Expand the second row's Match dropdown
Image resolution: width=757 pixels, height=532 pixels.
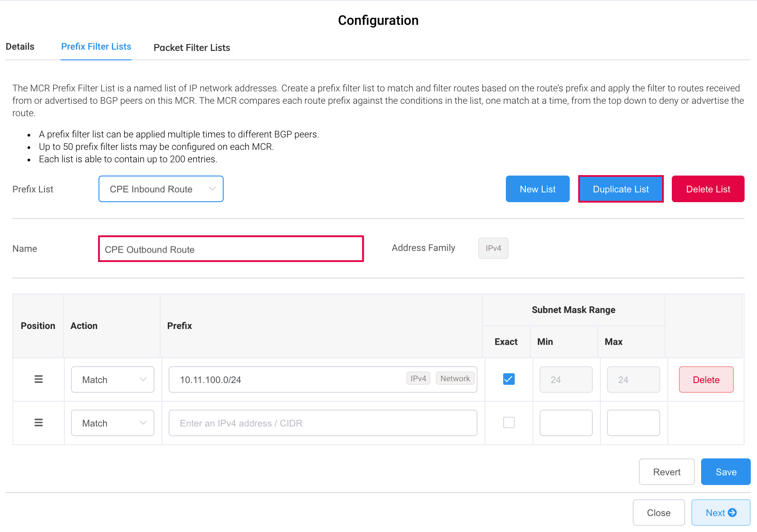[112, 422]
